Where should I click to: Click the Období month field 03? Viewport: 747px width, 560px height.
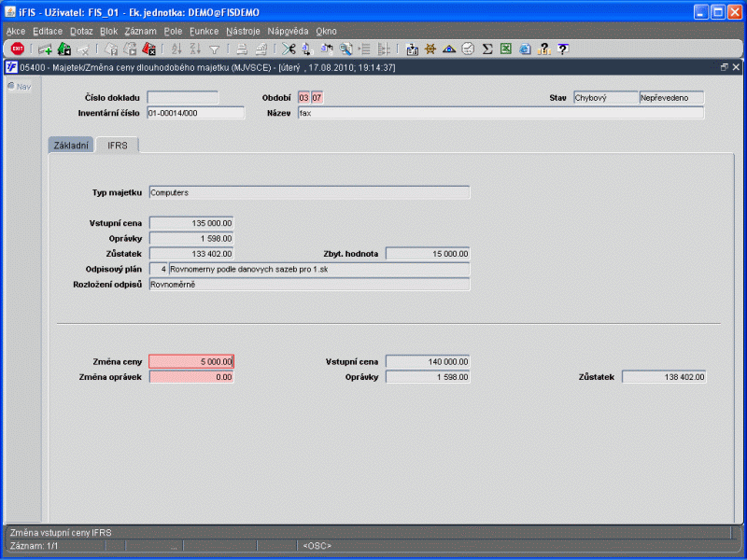304,98
